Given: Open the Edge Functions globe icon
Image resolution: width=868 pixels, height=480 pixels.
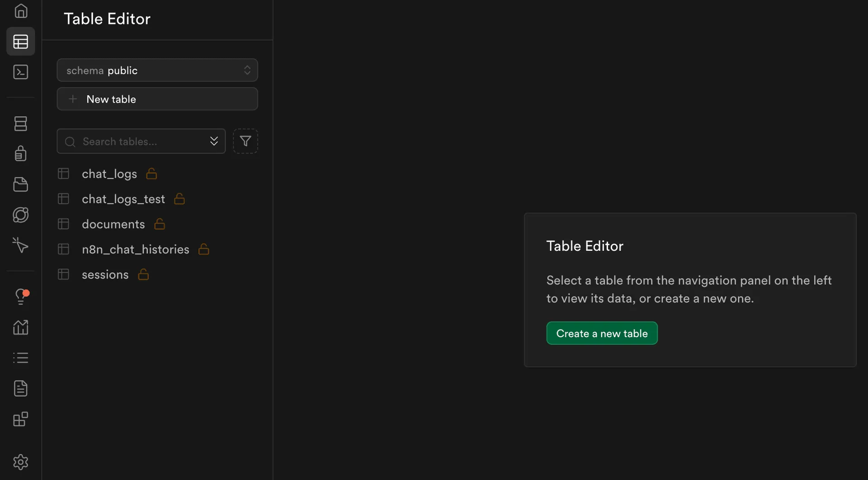Looking at the screenshot, I should pos(21,215).
